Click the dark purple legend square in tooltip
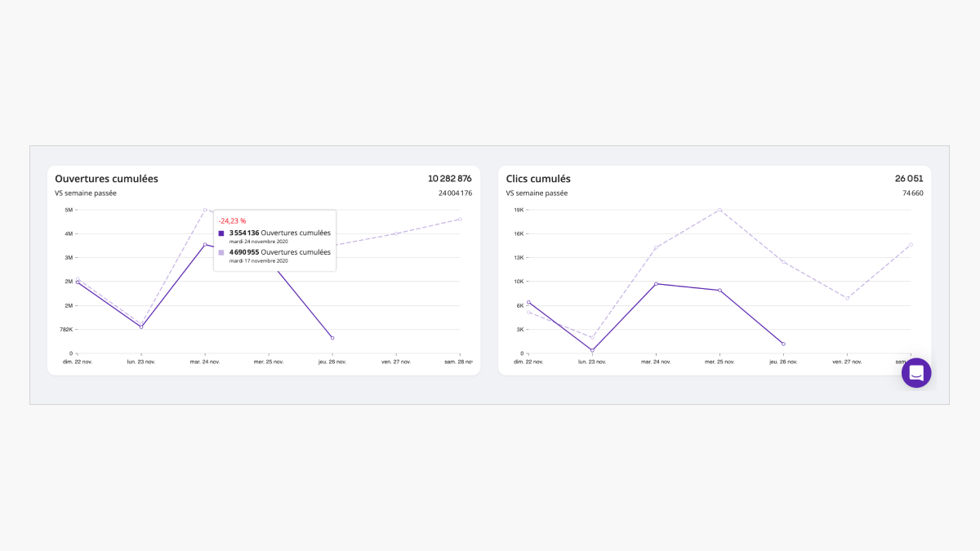980x551 pixels. pos(221,233)
